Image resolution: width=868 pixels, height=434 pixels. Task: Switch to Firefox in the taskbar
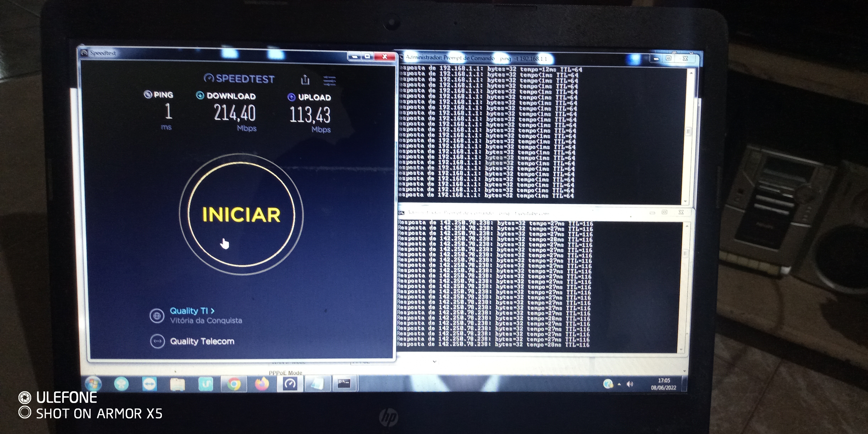[262, 384]
